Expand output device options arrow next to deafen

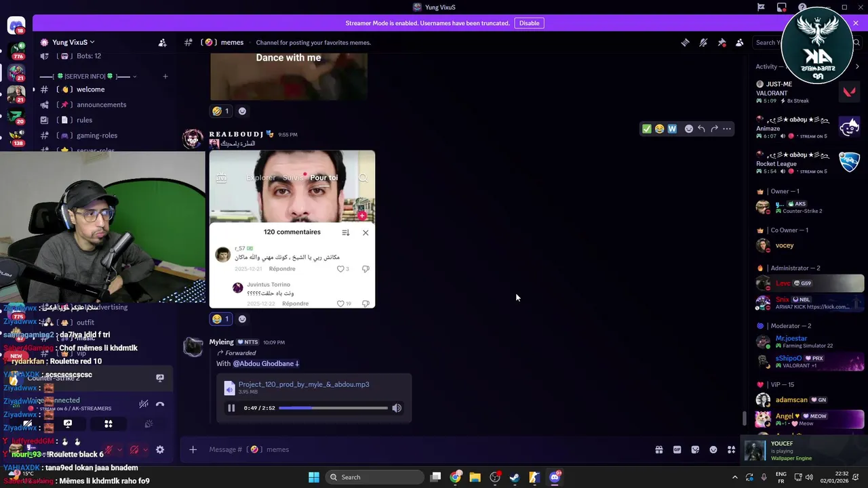tap(146, 449)
